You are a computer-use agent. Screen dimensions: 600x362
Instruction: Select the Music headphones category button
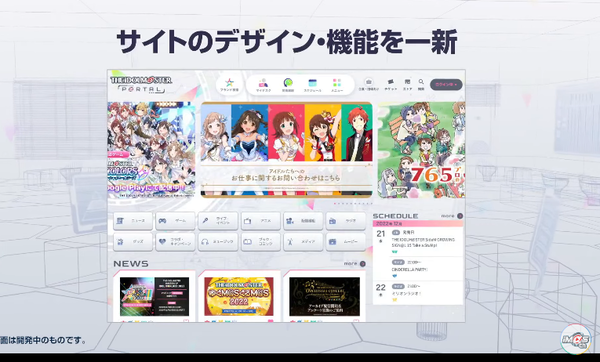(218, 242)
